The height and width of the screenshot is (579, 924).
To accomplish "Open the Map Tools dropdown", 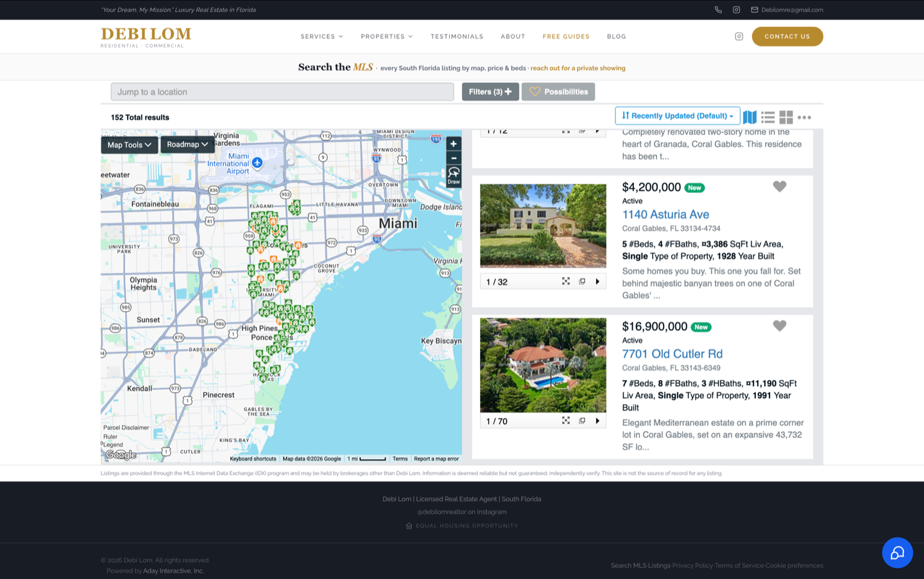I will coord(130,145).
